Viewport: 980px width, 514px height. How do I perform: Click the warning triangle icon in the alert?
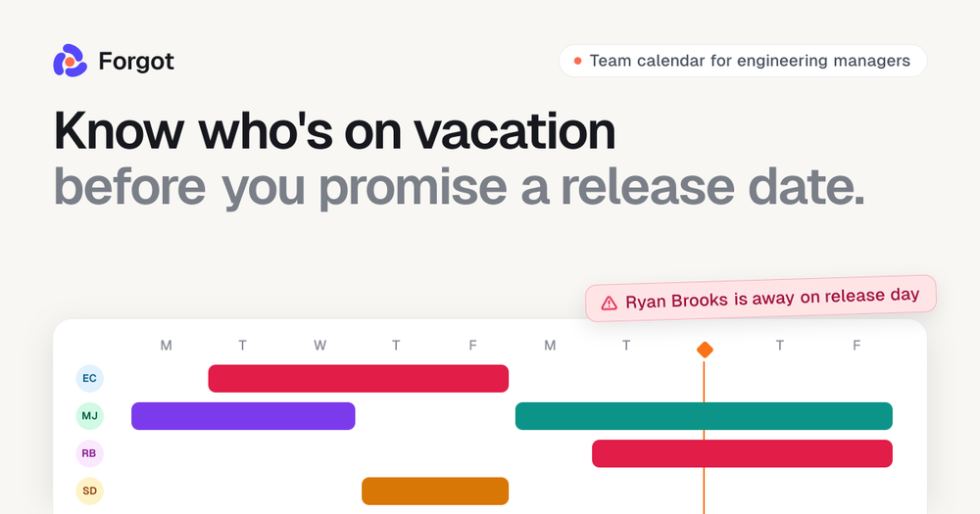[x=609, y=304]
